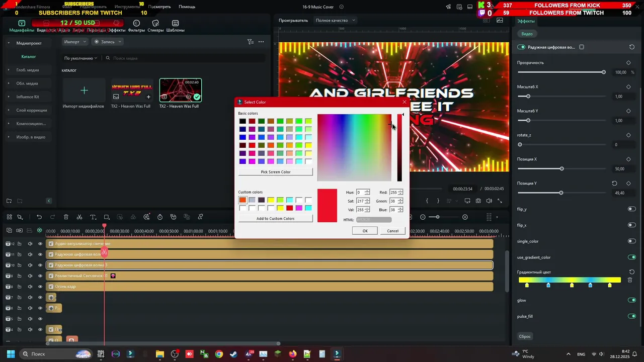Click Add to Custom Colors button
Screen dimensions: 644x362
[276, 219]
